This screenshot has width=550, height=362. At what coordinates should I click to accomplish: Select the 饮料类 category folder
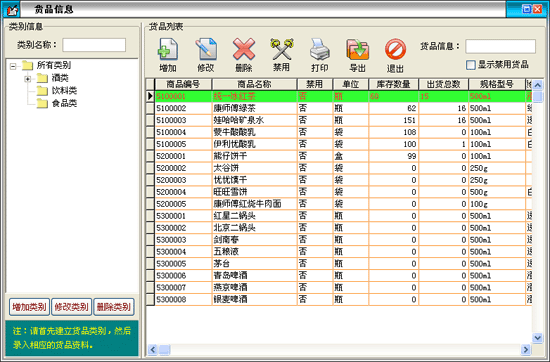tap(57, 91)
